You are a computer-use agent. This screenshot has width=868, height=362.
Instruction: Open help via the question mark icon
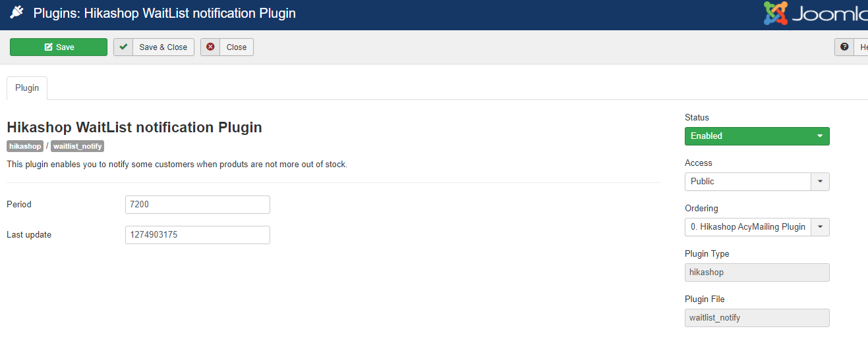click(844, 47)
